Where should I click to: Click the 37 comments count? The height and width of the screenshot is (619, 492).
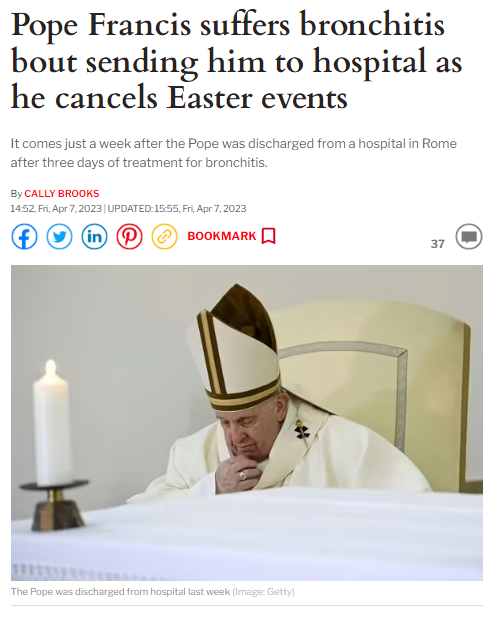coord(438,244)
